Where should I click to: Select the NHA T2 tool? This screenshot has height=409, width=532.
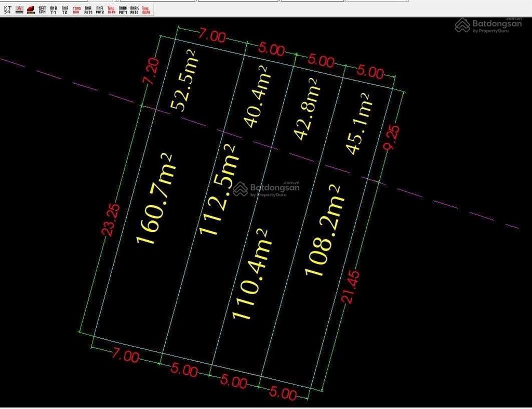pyautogui.click(x=65, y=8)
